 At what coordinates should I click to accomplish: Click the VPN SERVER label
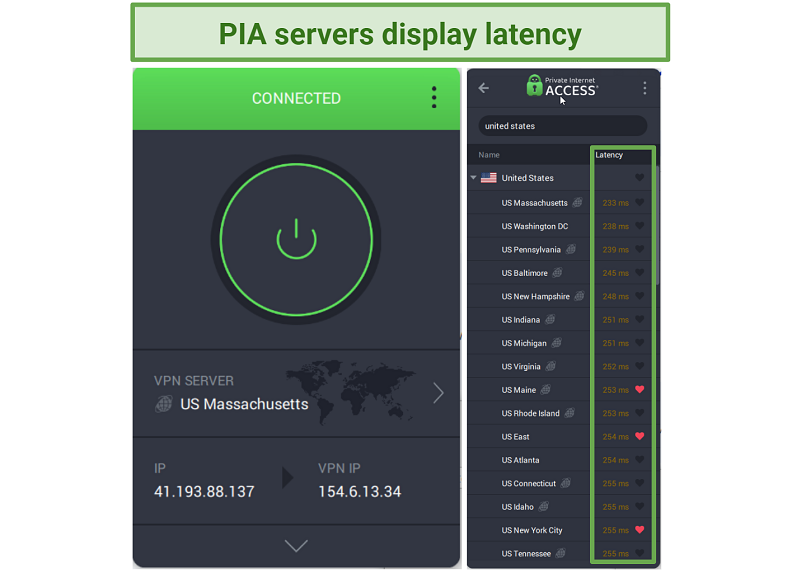pyautogui.click(x=194, y=381)
